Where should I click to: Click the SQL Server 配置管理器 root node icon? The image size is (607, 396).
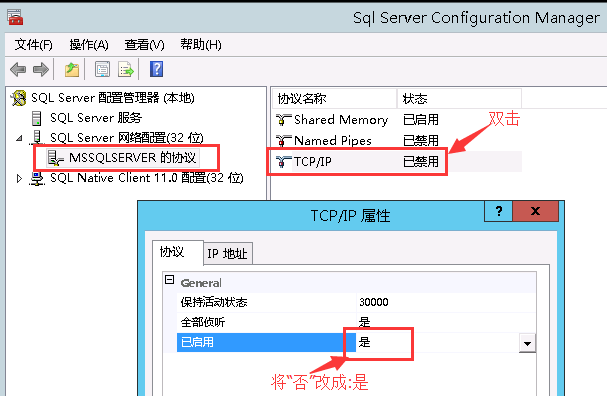18,98
